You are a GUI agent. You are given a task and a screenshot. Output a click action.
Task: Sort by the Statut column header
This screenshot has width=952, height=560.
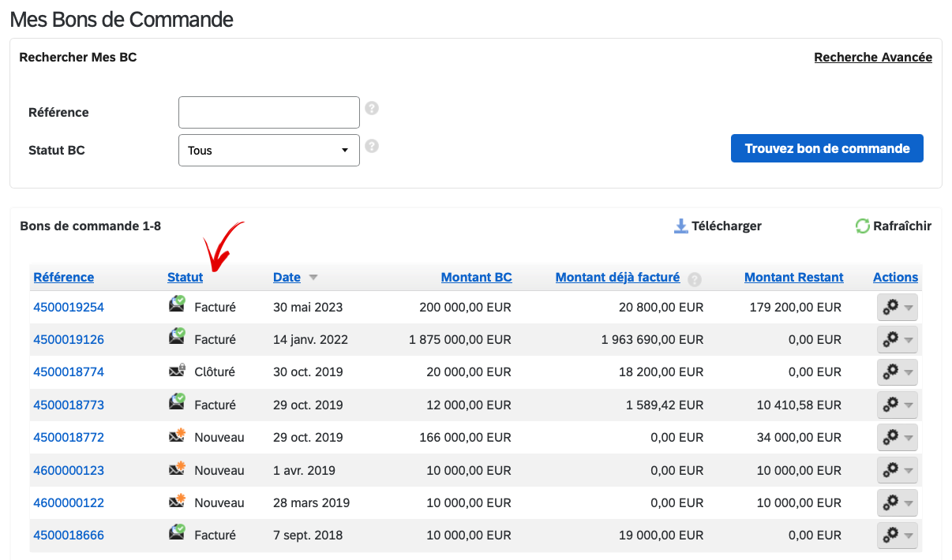[x=185, y=277]
